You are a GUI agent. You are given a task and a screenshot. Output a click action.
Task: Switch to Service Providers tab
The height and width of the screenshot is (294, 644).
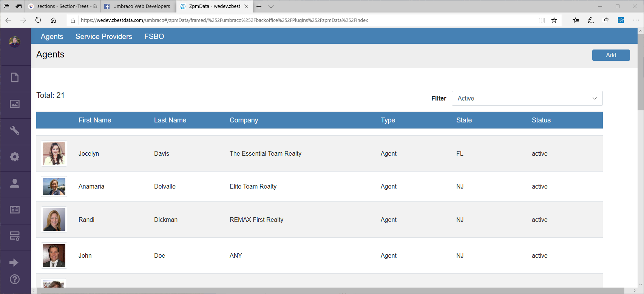(104, 36)
